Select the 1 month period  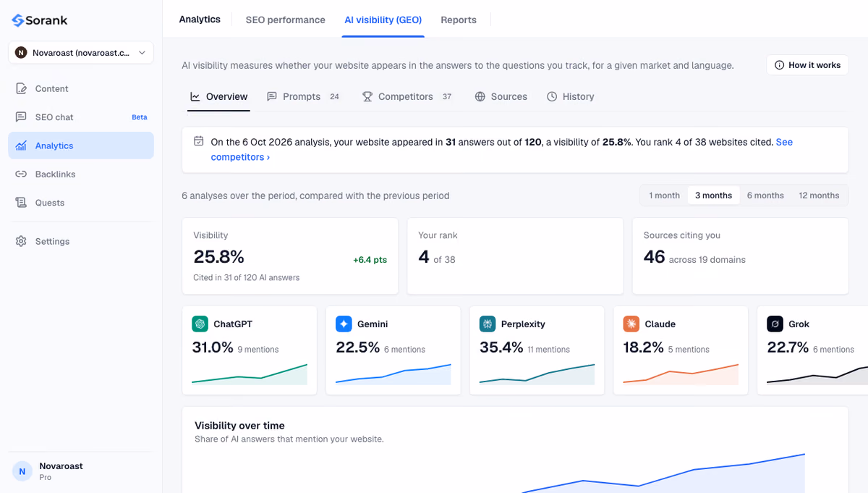pyautogui.click(x=664, y=195)
